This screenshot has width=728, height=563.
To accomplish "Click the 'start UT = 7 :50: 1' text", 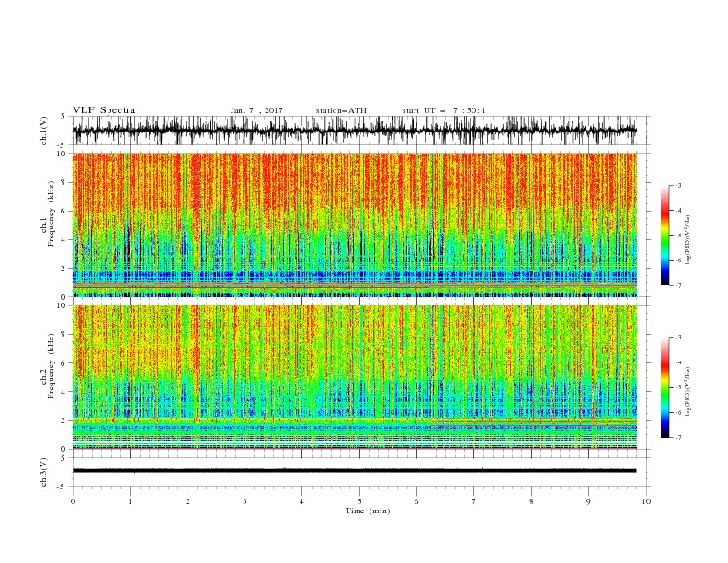I will click(x=444, y=110).
